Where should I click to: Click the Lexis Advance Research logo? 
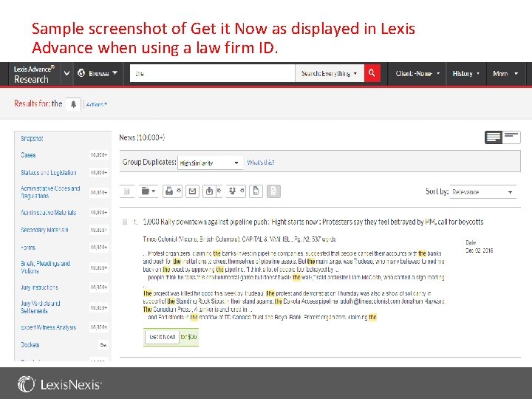33,74
